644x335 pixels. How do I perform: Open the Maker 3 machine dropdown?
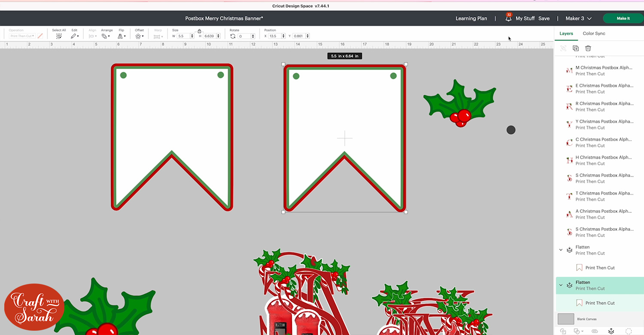(579, 18)
